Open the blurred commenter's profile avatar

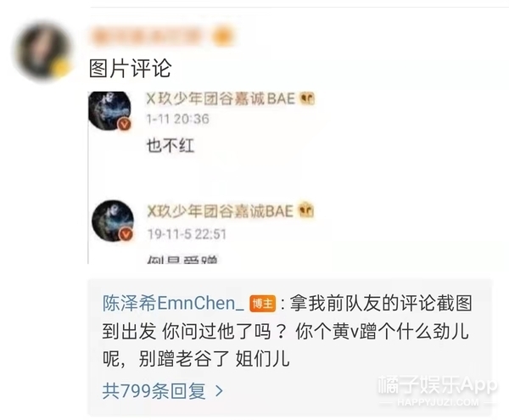point(42,51)
